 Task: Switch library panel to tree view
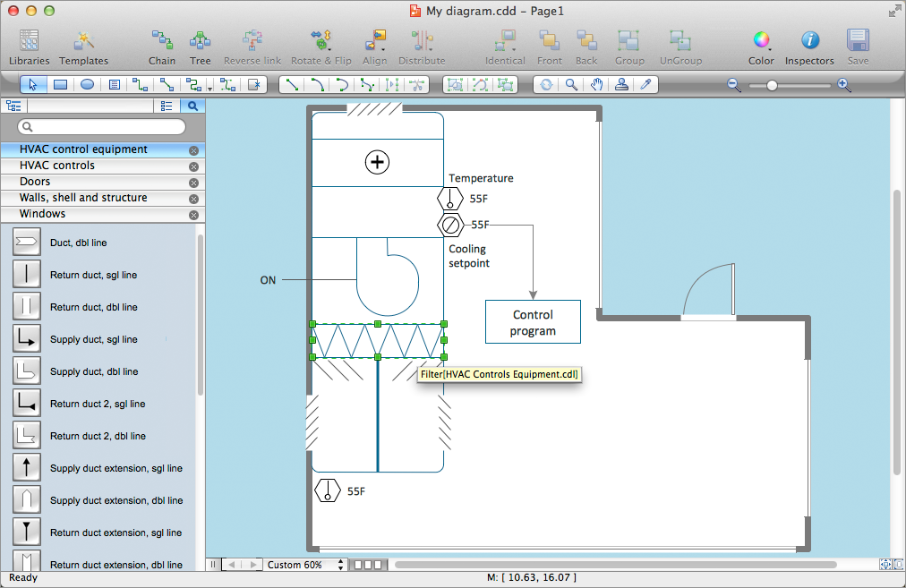pos(13,106)
